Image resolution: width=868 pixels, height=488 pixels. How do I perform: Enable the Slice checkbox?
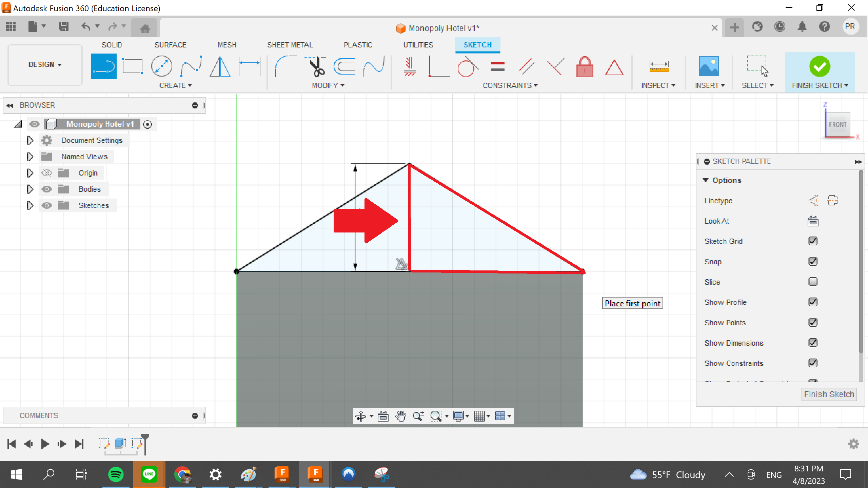click(813, 282)
